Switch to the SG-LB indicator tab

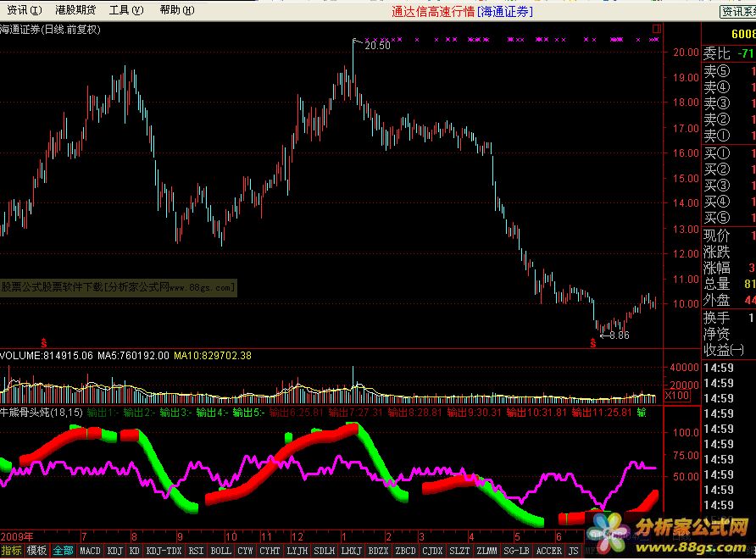(516, 551)
